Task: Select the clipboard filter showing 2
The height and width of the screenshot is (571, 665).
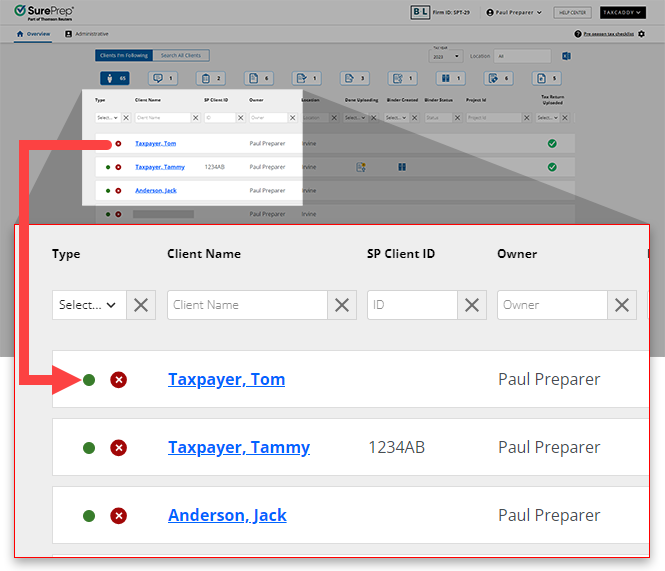Action: click(211, 78)
